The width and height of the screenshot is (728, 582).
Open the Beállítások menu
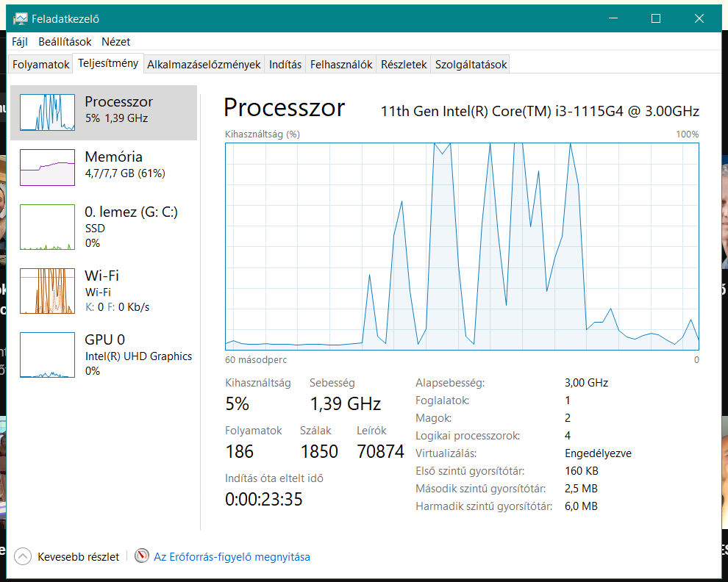[65, 42]
